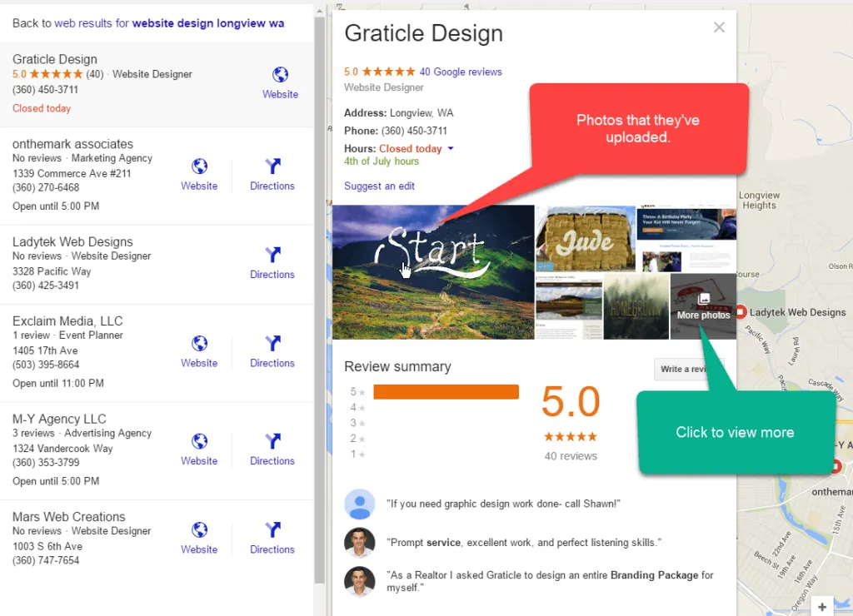The width and height of the screenshot is (853, 616).
Task: Click default avatar beside 'call Shawn' review
Action: pos(360,504)
